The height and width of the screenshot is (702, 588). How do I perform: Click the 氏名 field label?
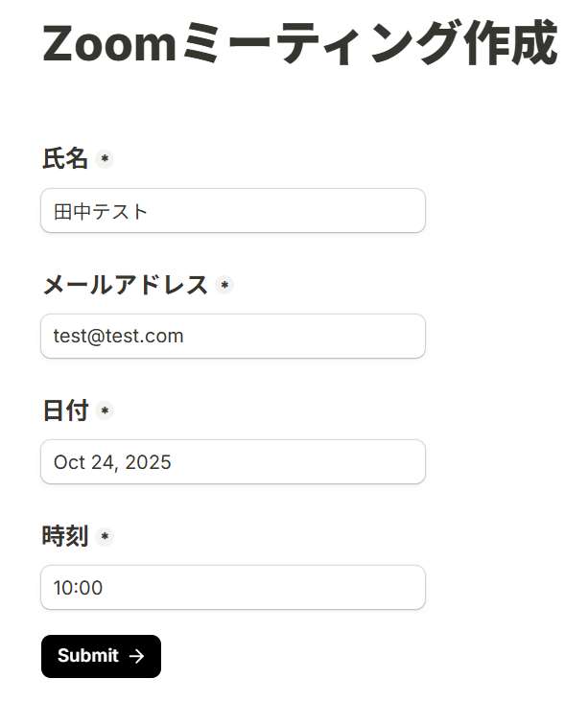click(65, 159)
